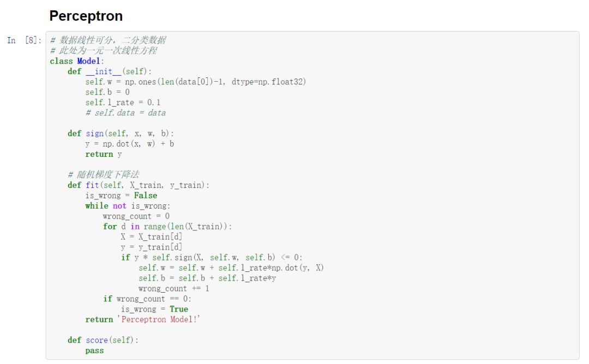Click the 'is_wrong = True' line
The height and width of the screenshot is (364, 589).
pos(154,309)
